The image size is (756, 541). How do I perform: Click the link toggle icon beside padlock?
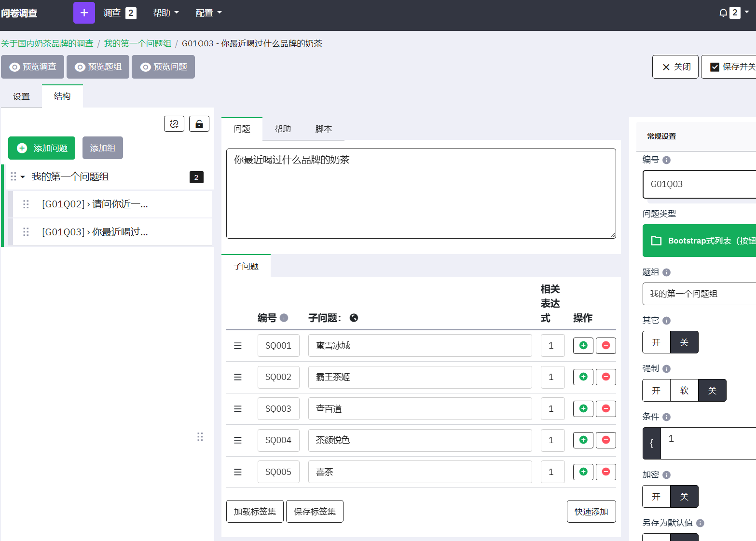(174, 124)
